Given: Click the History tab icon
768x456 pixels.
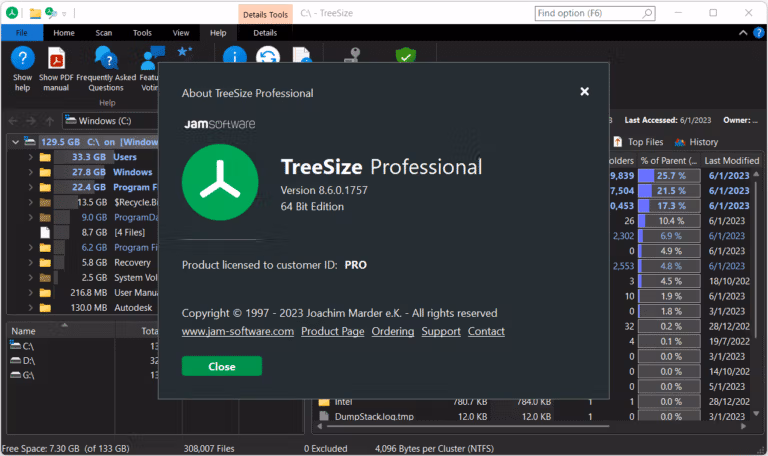Looking at the screenshot, I should [x=680, y=142].
